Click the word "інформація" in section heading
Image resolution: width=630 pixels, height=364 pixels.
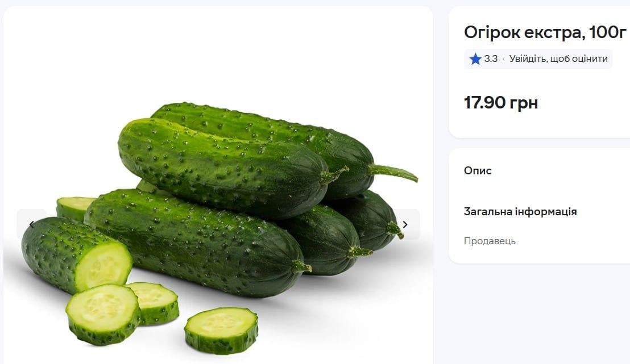(546, 212)
